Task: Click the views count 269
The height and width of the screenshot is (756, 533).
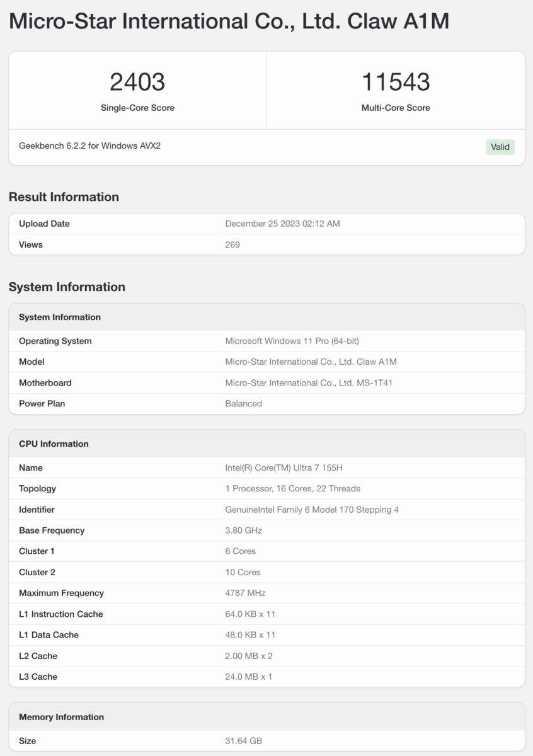Action: click(232, 244)
